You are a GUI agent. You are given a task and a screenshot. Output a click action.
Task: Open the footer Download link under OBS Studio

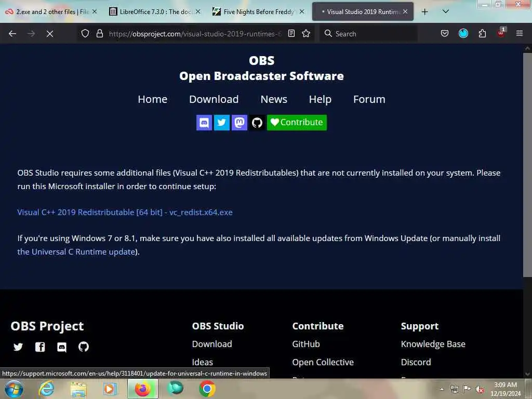pyautogui.click(x=212, y=344)
